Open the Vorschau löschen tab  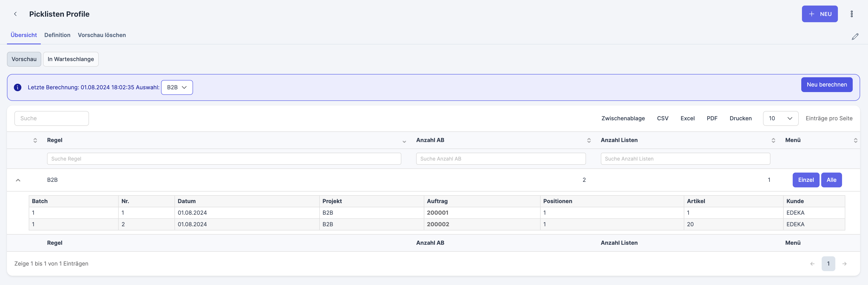pyautogui.click(x=102, y=35)
